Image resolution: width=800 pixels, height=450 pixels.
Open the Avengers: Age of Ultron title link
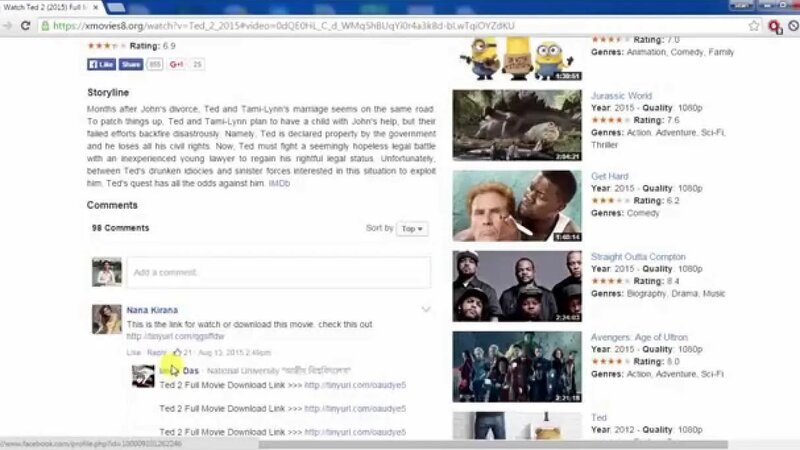(639, 337)
